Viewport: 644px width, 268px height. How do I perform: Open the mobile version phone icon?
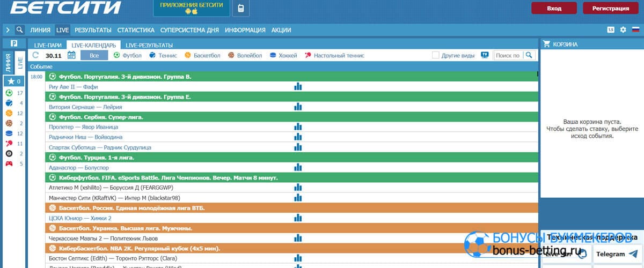pyautogui.click(x=241, y=8)
